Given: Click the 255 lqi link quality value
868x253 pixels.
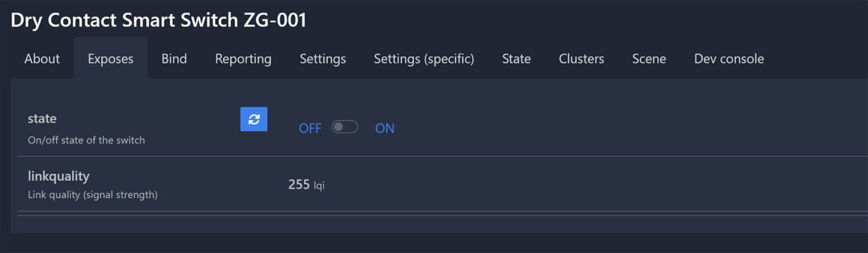Looking at the screenshot, I should click(306, 185).
